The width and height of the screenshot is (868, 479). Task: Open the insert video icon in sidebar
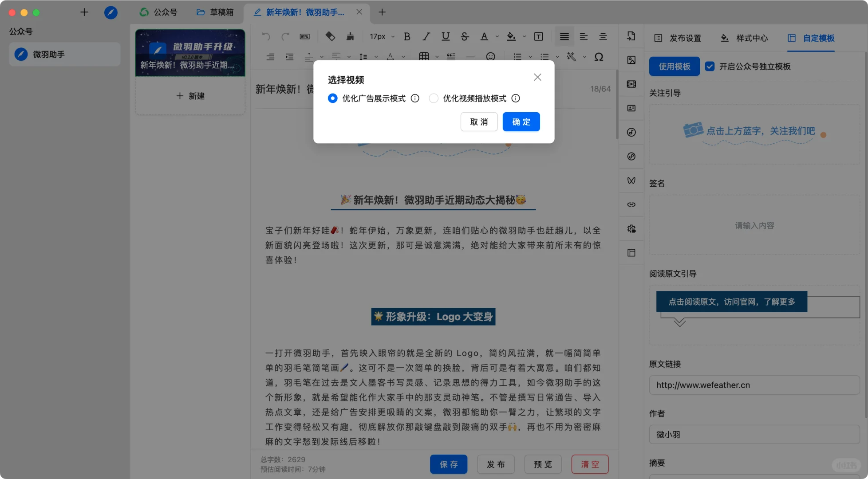click(x=631, y=84)
